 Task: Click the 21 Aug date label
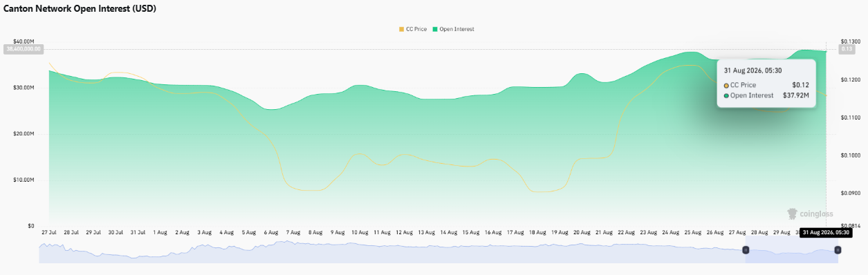tap(604, 233)
